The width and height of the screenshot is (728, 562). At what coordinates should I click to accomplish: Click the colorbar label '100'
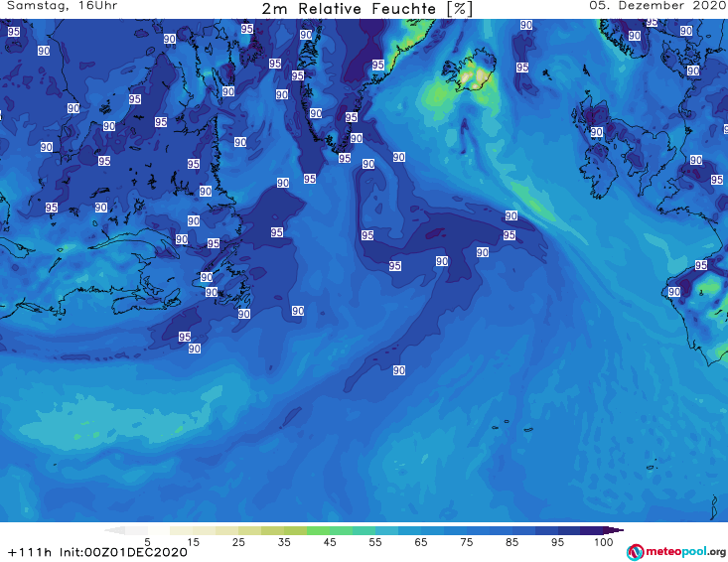click(x=604, y=542)
